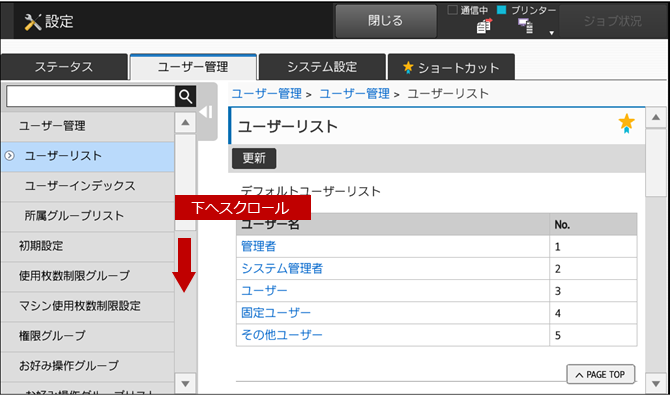Click the search magnifier icon
This screenshot has height=396, width=670.
tap(185, 97)
